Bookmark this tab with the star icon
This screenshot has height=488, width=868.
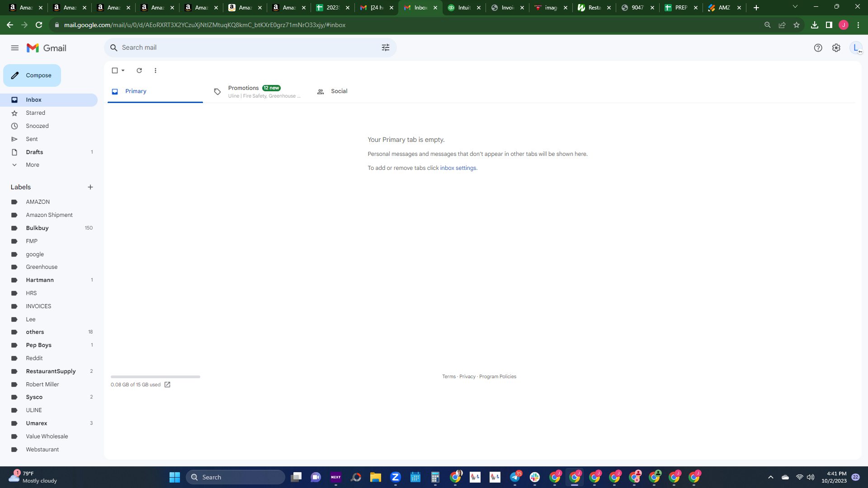coord(797,25)
